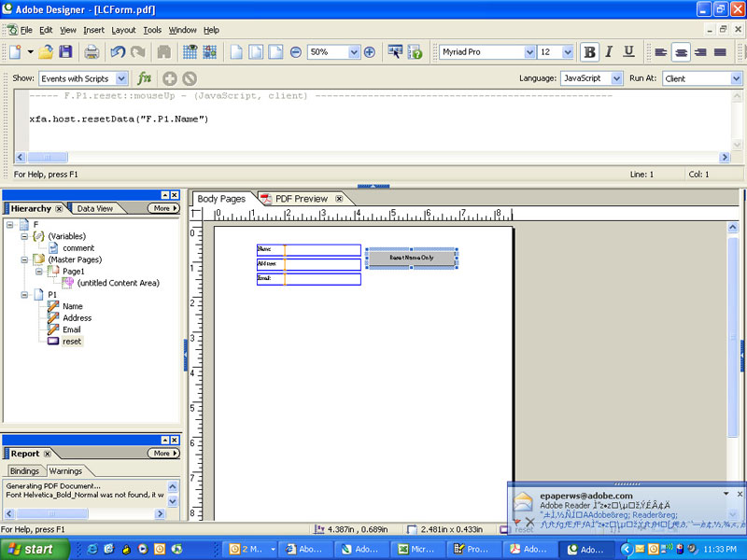Click the script editor horizontal scrollbar thumb
The width and height of the screenshot is (747, 560).
pos(48,157)
